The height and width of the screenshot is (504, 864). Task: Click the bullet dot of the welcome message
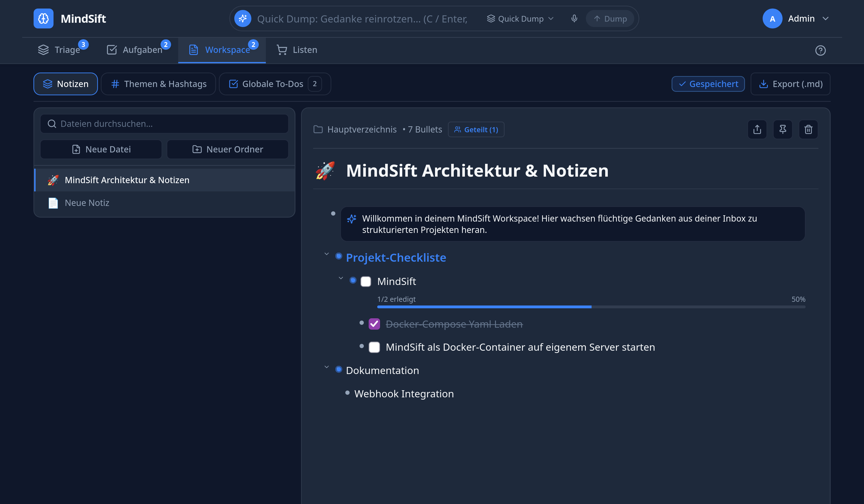point(333,213)
